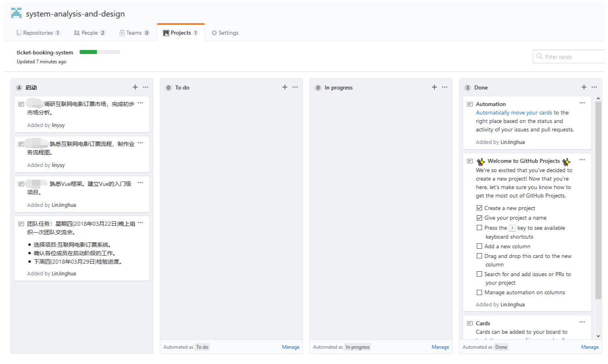Screen dimensions: 608x364
Task: Add a card to the Done column
Action: [x=584, y=87]
